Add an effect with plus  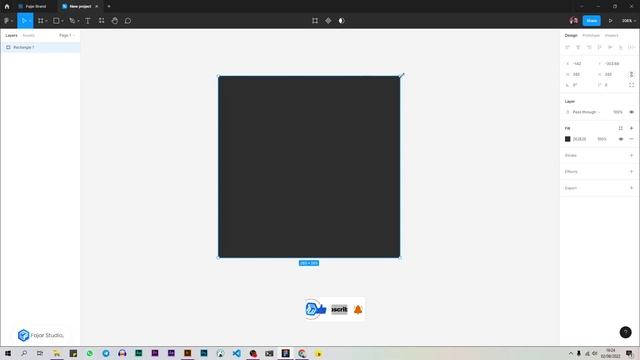coord(631,171)
